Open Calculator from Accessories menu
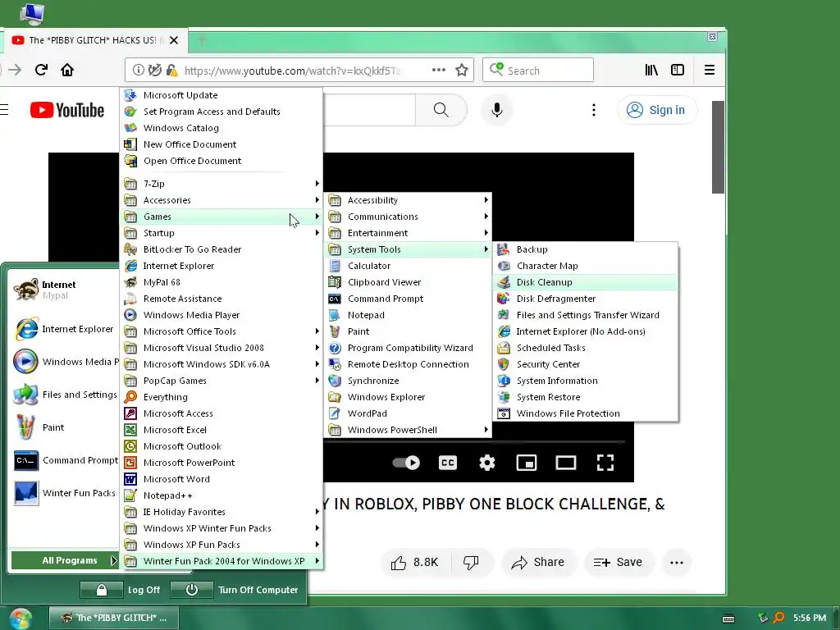Viewport: 840px width, 630px height. tap(408, 266)
